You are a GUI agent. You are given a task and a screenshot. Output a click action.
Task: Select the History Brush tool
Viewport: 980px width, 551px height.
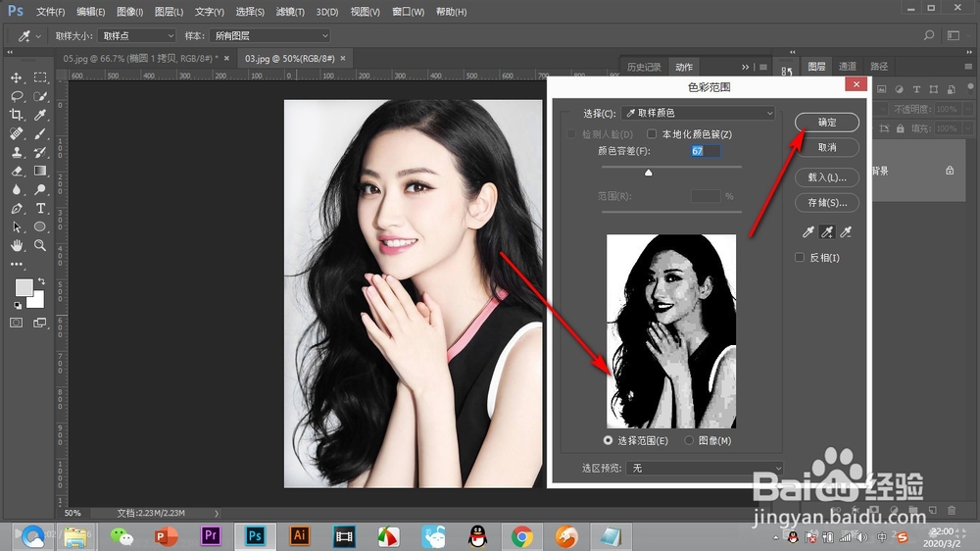[40, 152]
